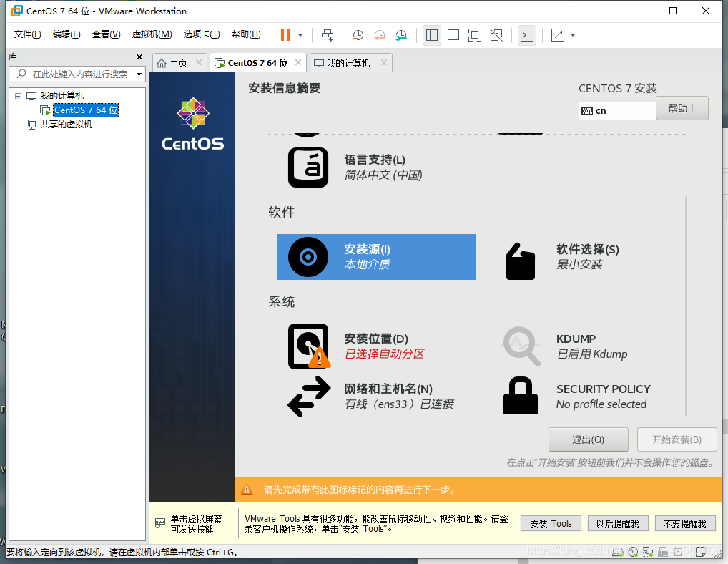Open 语言支持(L) language icon
728x564 pixels.
(x=308, y=167)
